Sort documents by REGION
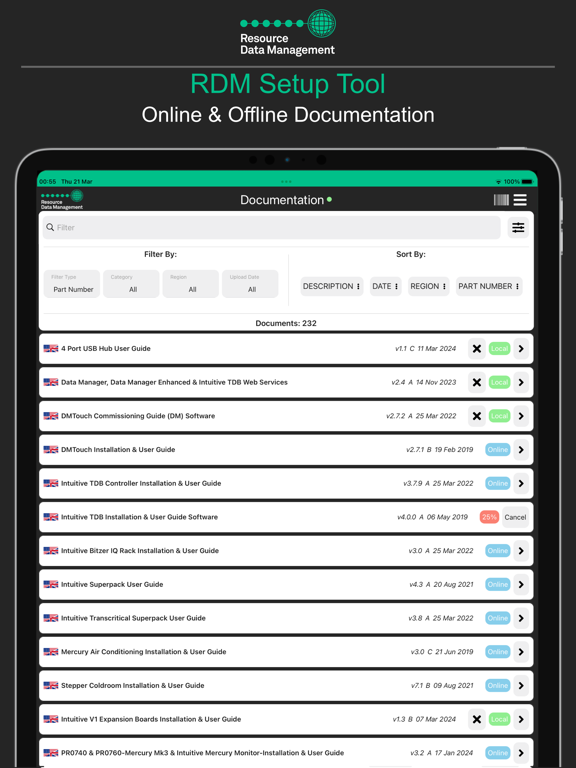576x768 pixels. 429,287
